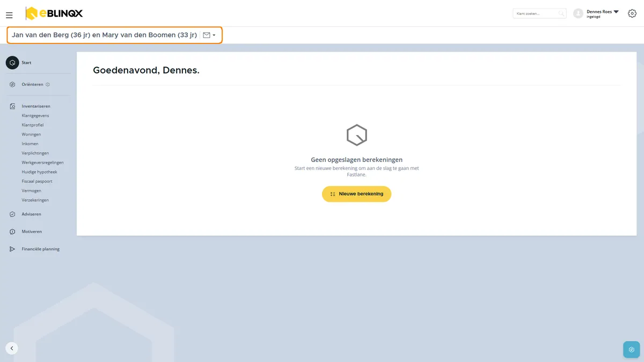Select Woningen in the sidebar

pos(31,135)
